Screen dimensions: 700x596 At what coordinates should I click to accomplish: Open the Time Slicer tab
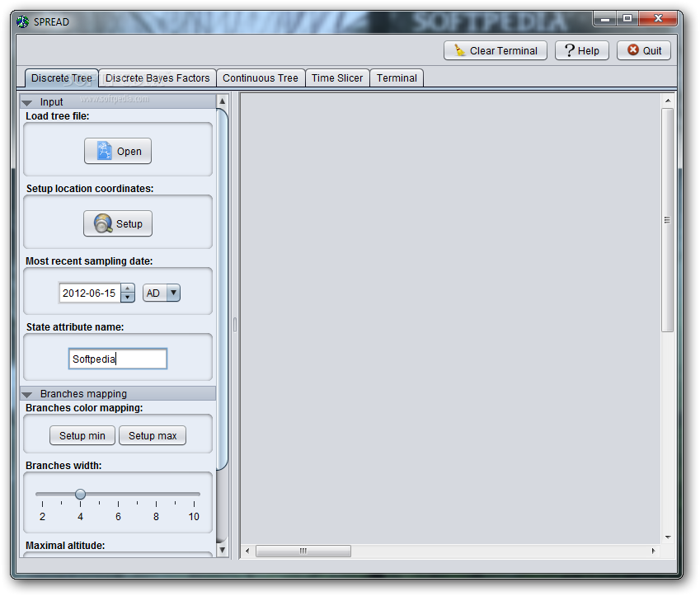[337, 78]
